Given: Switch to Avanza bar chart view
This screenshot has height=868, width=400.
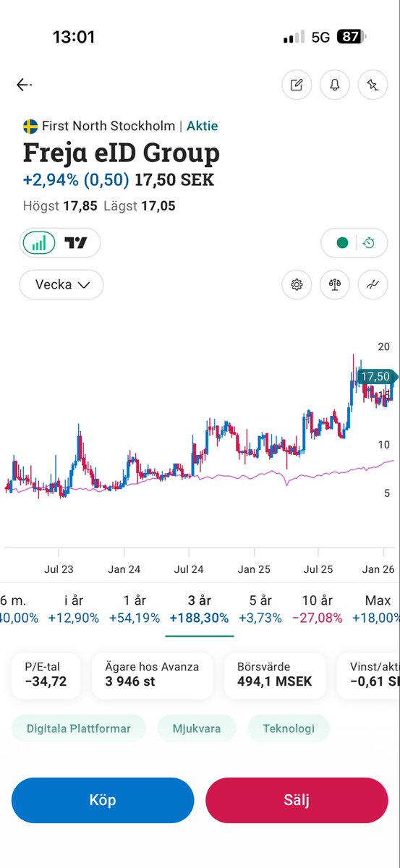Looking at the screenshot, I should tap(39, 243).
